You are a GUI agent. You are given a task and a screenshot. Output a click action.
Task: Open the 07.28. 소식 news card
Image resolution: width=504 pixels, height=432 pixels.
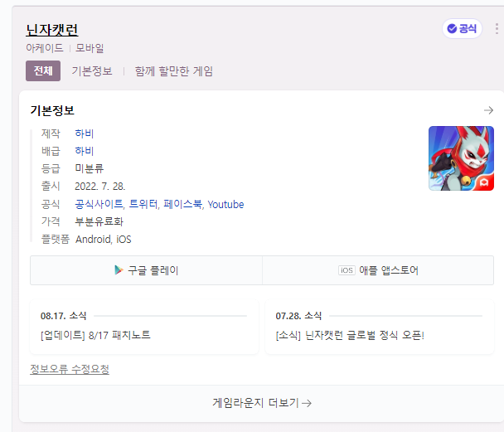click(380, 327)
